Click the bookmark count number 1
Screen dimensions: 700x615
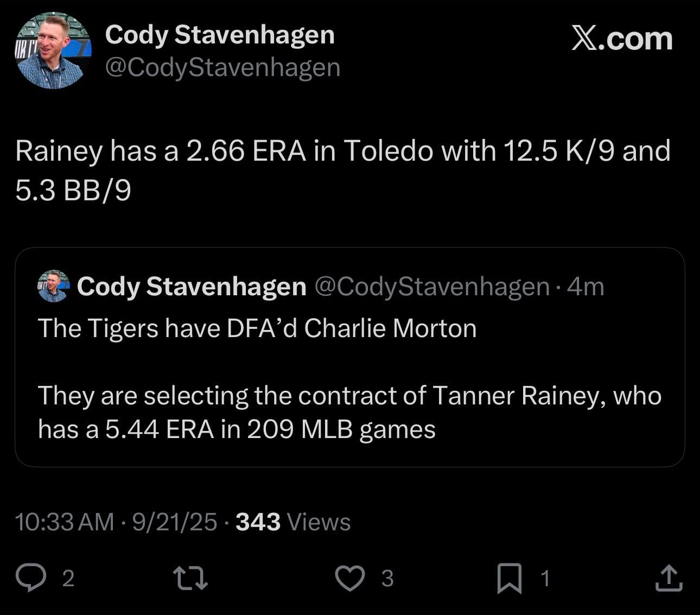(545, 579)
